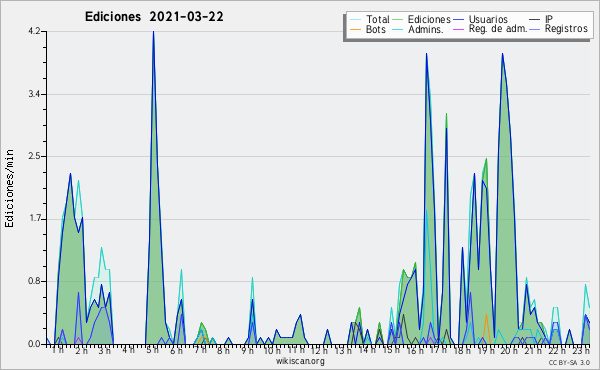600x370 pixels.
Task: Click the chart title 'Ediciones 2021-03-22'
Action: [154, 16]
